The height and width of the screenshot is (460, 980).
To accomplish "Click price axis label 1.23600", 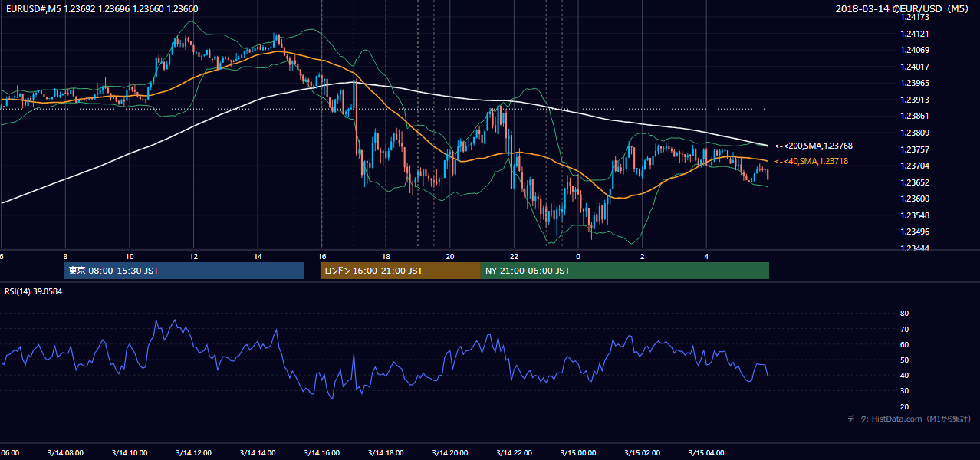I will [x=916, y=199].
